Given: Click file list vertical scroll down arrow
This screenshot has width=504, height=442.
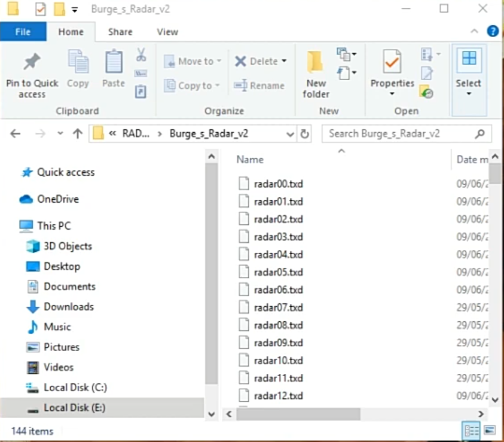Looking at the screenshot, I should click(495, 400).
